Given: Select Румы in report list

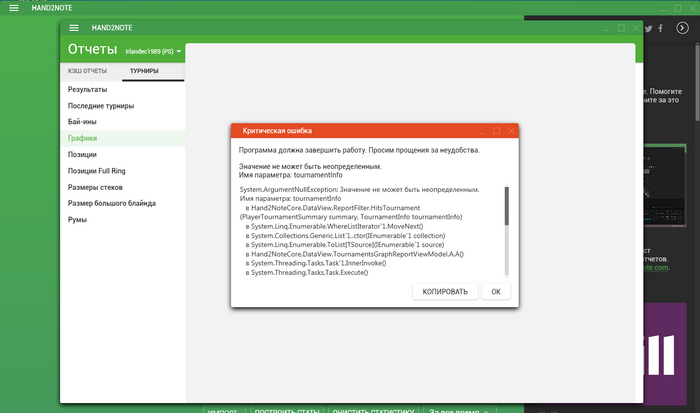Looking at the screenshot, I should pyautogui.click(x=123, y=220).
